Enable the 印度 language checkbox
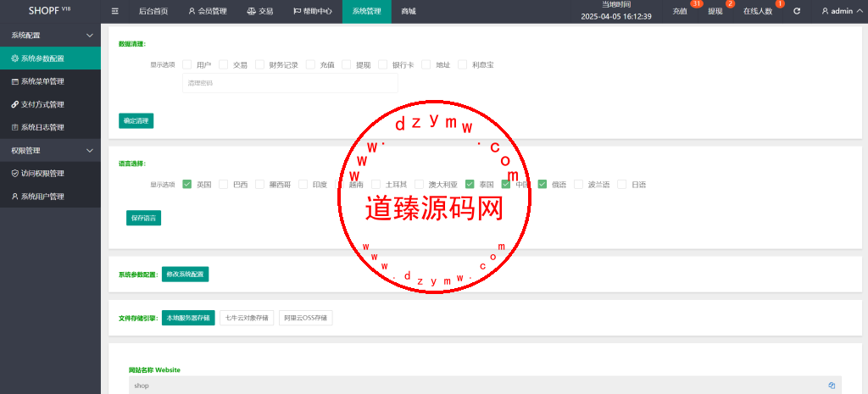Viewport: 868px width, 394px height. 303,184
